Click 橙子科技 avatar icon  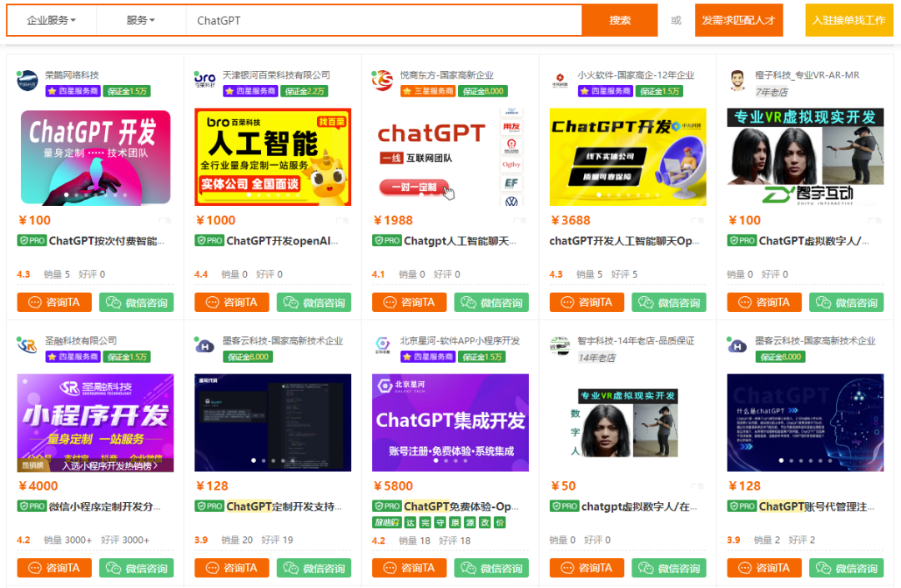737,81
